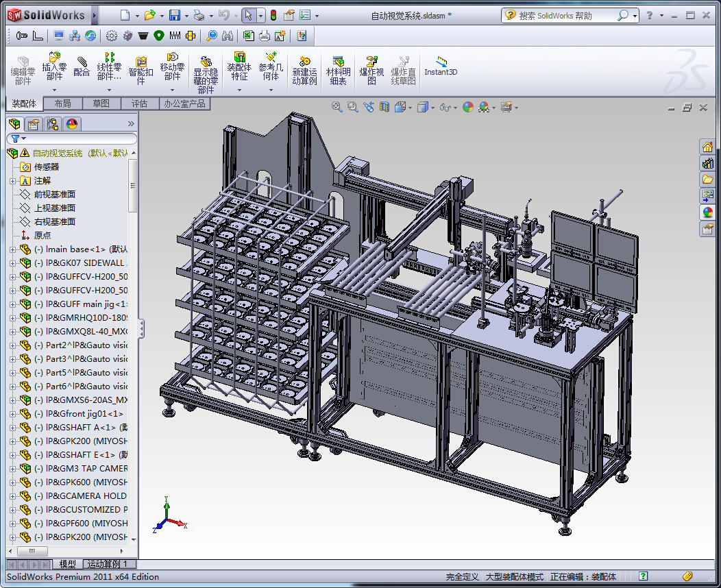Expand the IP&GUFF main jig<1> node
Image resolution: width=721 pixels, height=588 pixels.
coord(12,304)
